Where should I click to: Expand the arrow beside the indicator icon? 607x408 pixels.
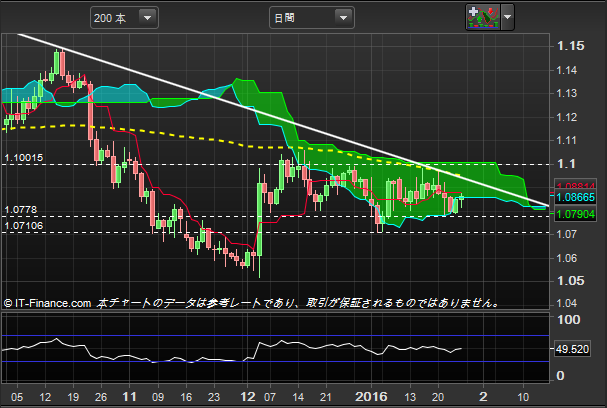(x=508, y=17)
